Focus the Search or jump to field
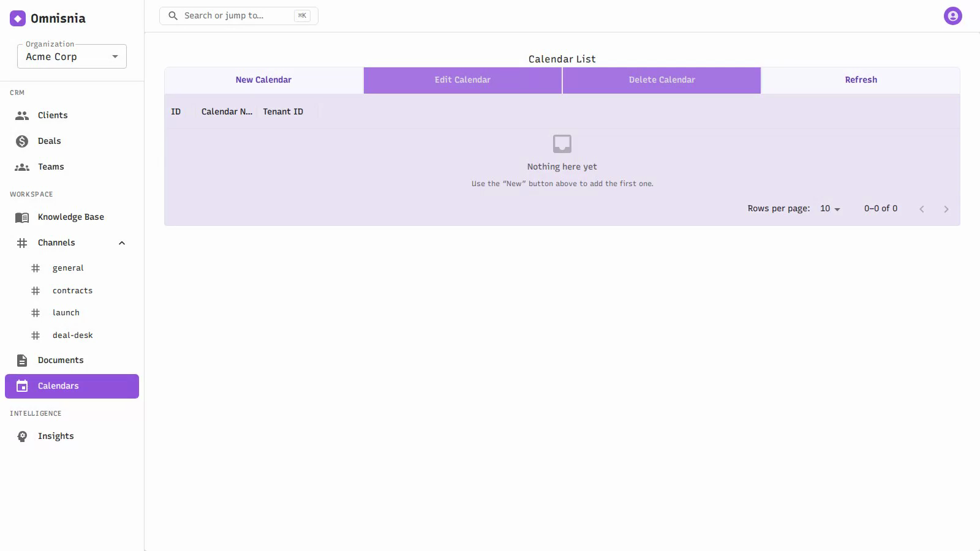This screenshot has height=551, width=980. click(239, 16)
